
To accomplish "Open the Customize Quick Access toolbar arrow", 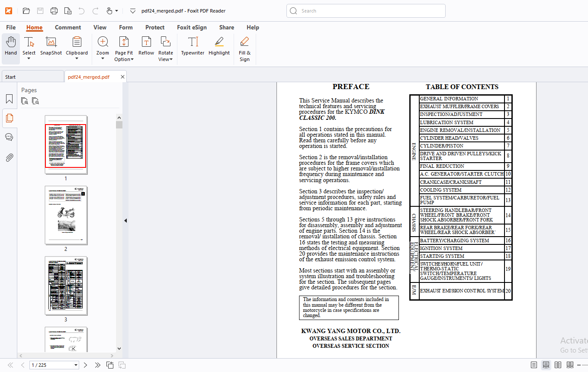I will (133, 11).
